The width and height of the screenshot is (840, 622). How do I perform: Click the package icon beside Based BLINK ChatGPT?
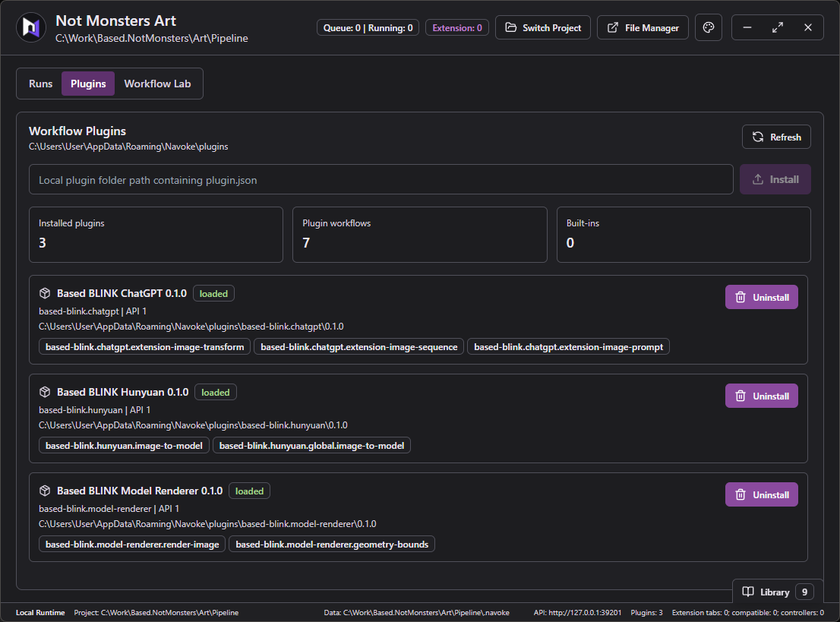pos(45,293)
